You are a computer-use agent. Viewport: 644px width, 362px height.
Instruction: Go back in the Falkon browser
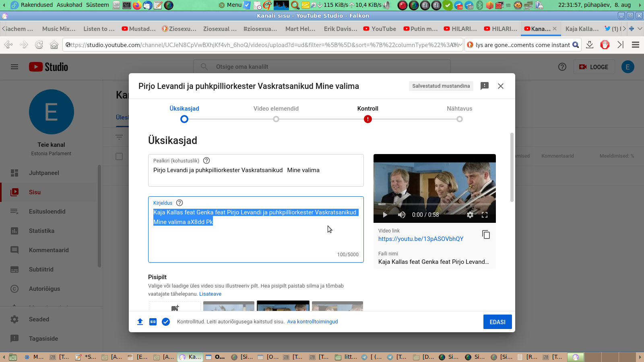point(8,45)
